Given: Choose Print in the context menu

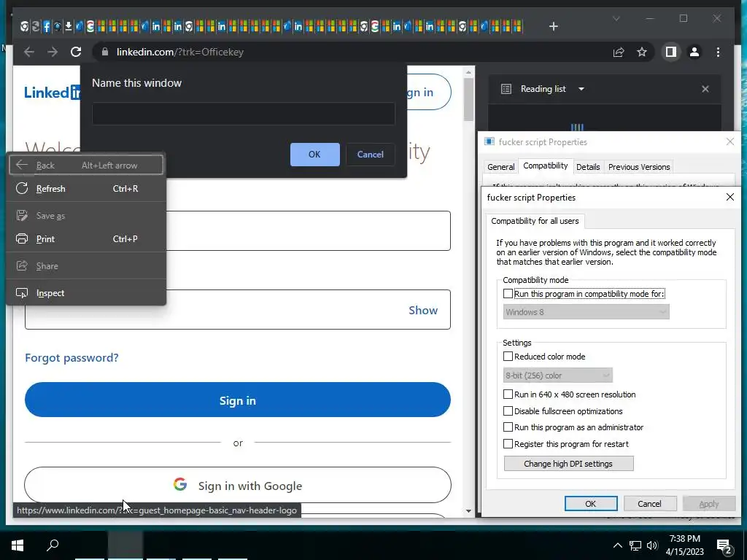Looking at the screenshot, I should tap(86, 239).
